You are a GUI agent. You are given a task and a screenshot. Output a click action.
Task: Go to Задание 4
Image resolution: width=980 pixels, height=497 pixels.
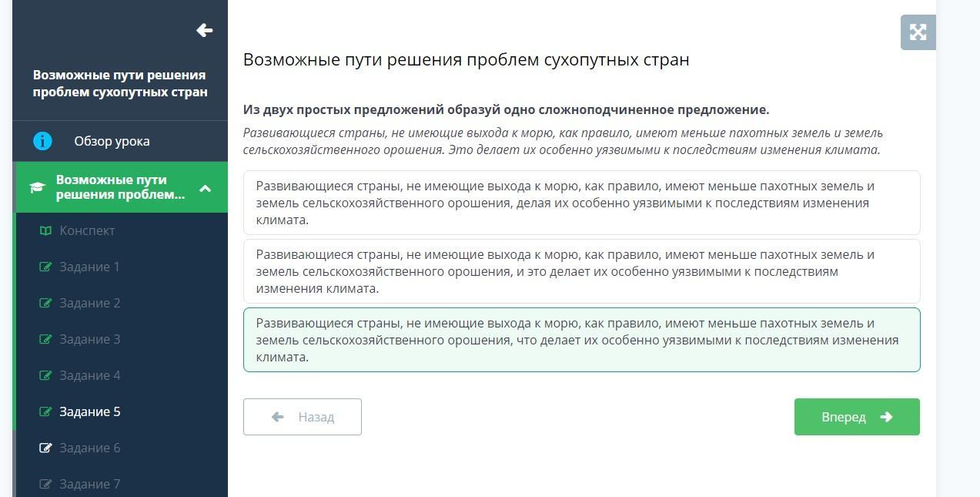click(x=90, y=375)
